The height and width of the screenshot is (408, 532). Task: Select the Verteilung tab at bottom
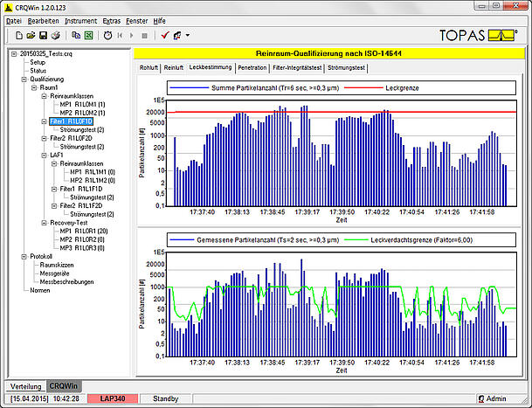tap(24, 385)
